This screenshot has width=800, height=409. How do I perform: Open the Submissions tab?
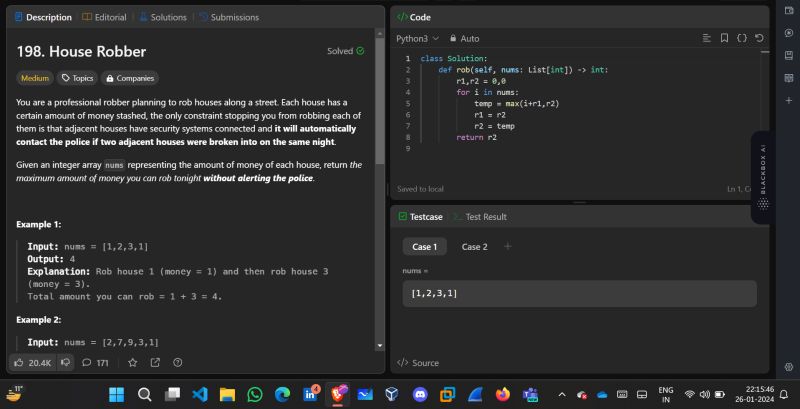click(229, 17)
